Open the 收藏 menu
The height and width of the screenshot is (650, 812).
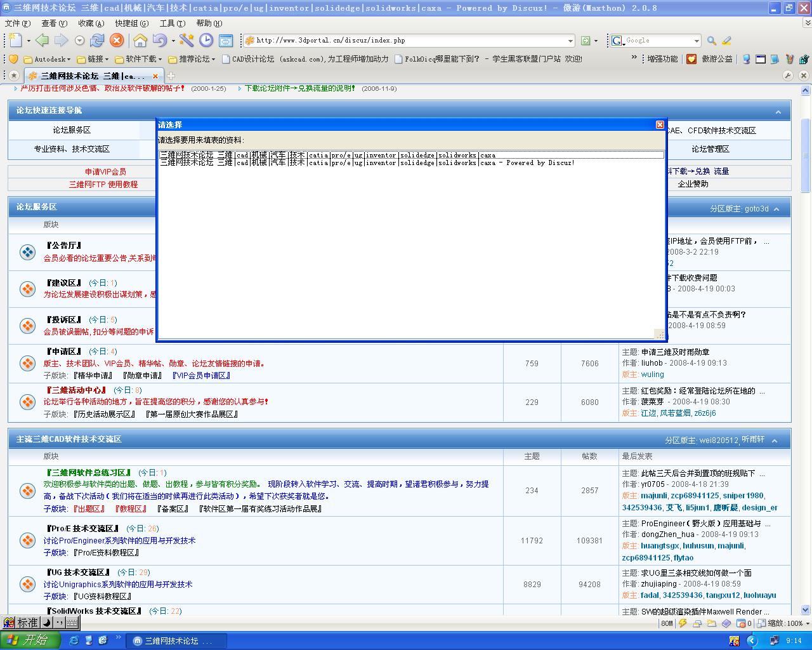(91, 23)
